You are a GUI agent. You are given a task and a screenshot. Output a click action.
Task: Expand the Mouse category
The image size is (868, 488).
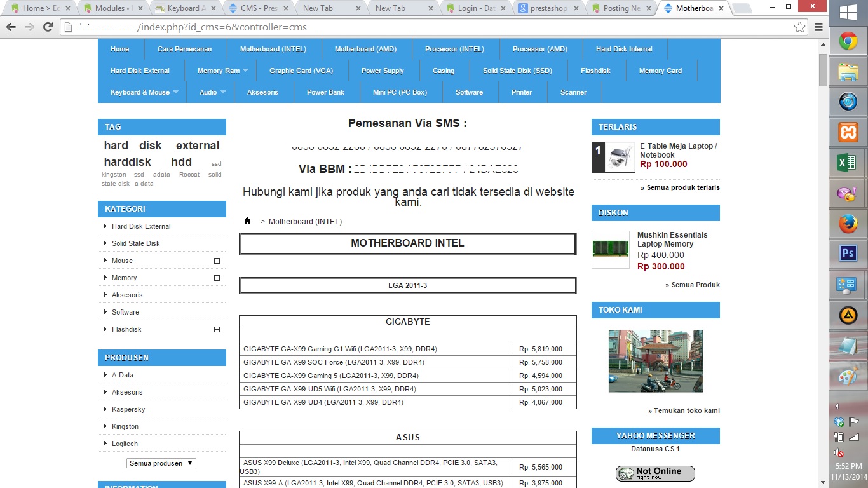(x=217, y=261)
